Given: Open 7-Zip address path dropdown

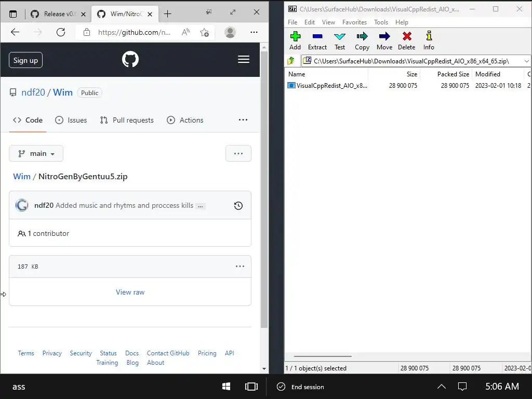Looking at the screenshot, I should (x=526, y=61).
